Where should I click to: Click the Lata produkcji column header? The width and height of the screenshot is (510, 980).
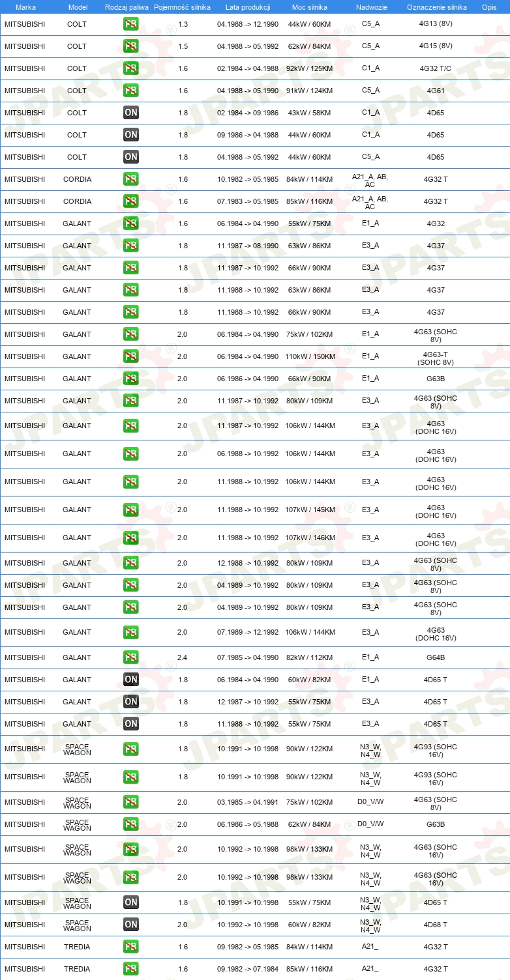[248, 7]
